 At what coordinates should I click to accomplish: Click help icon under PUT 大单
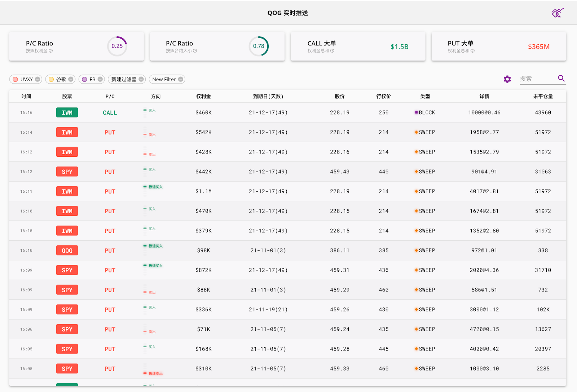[x=472, y=51]
